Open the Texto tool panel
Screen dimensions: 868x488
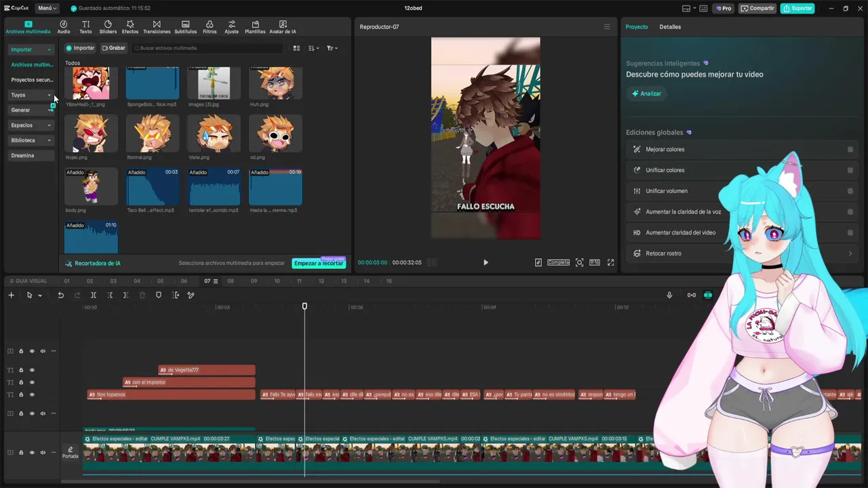(85, 27)
